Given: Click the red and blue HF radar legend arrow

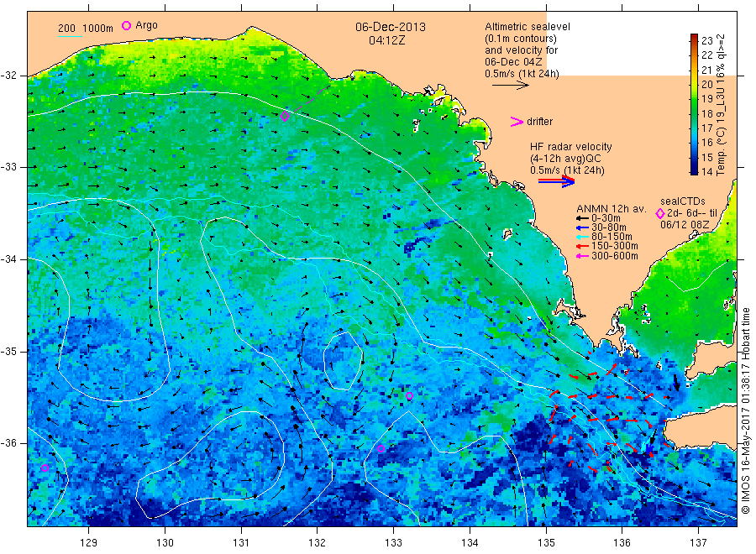Looking at the screenshot, I should [556, 181].
